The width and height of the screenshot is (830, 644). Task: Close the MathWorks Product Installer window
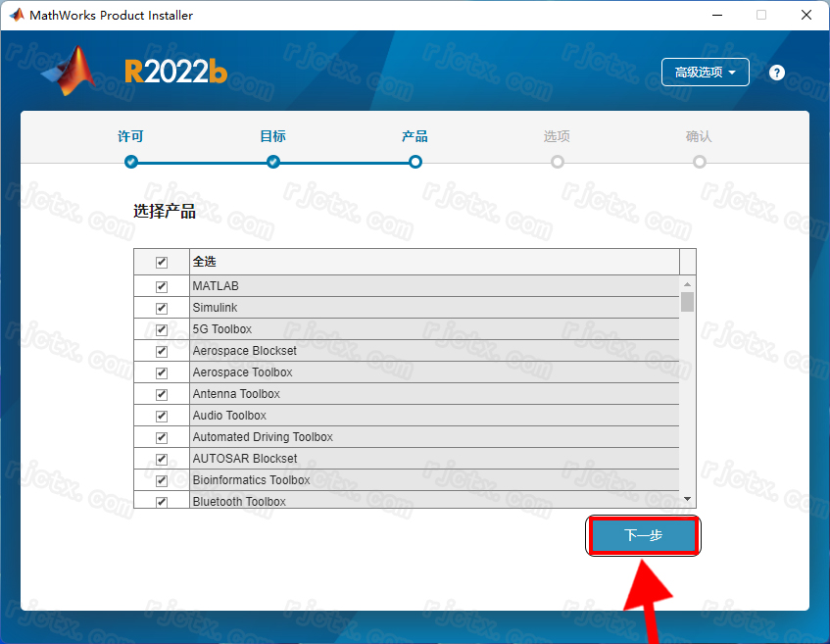pyautogui.click(x=806, y=15)
